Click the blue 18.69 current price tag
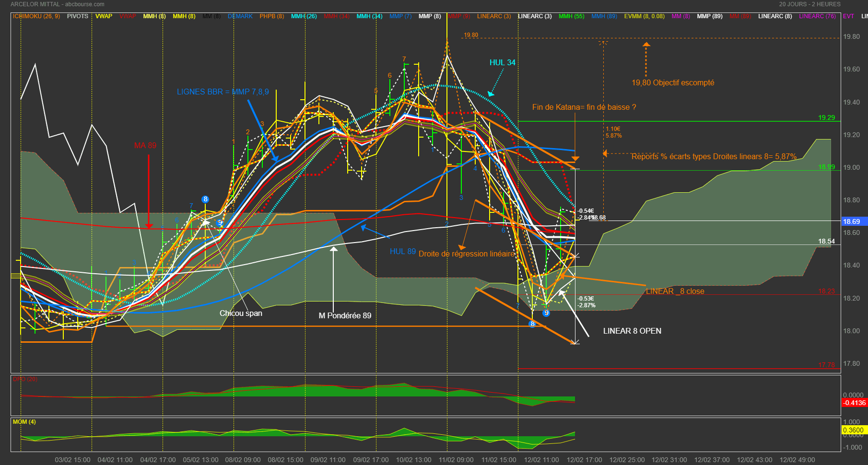 (852, 221)
